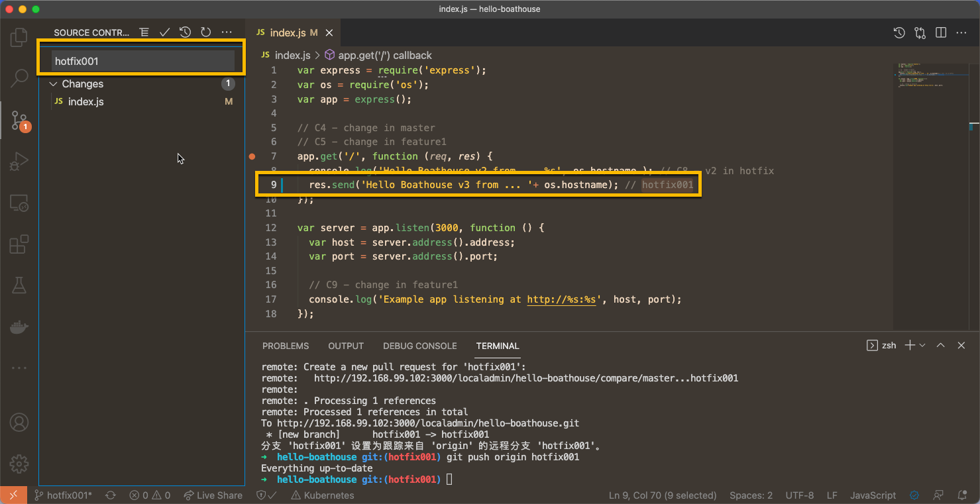The width and height of the screenshot is (980, 504).
Task: Switch to the TERMINAL tab
Action: pyautogui.click(x=498, y=346)
